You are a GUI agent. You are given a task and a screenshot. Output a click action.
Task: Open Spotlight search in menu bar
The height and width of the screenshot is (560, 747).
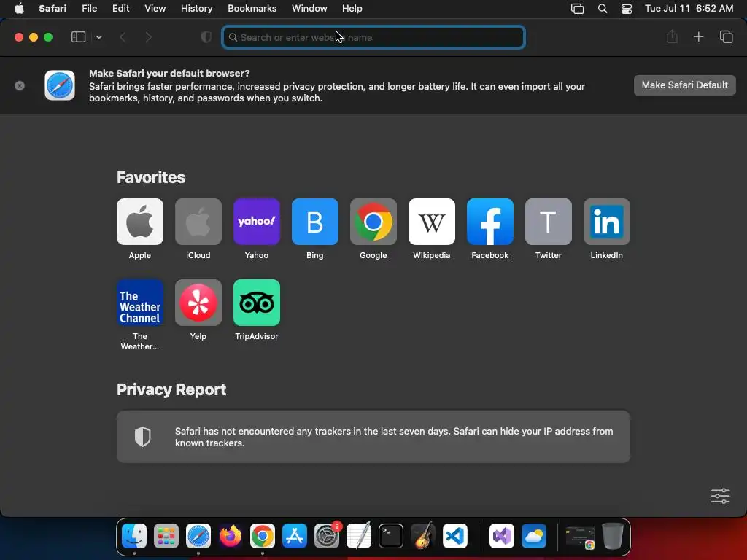tap(602, 9)
